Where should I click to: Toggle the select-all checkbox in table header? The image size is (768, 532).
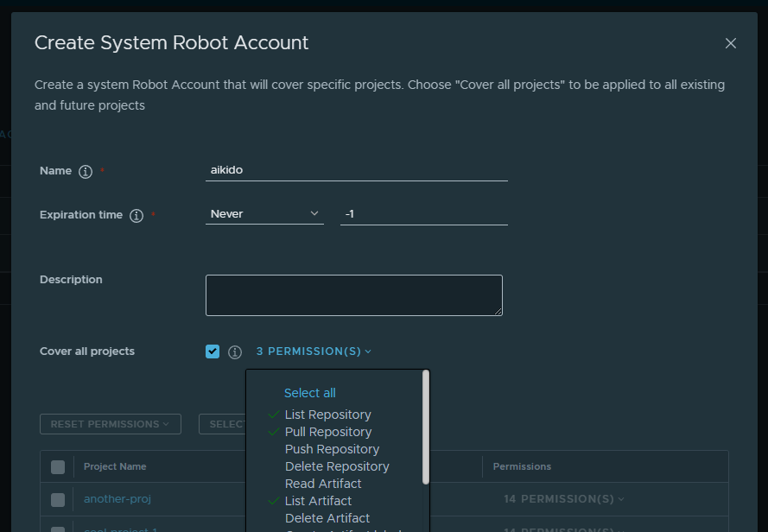[58, 467]
